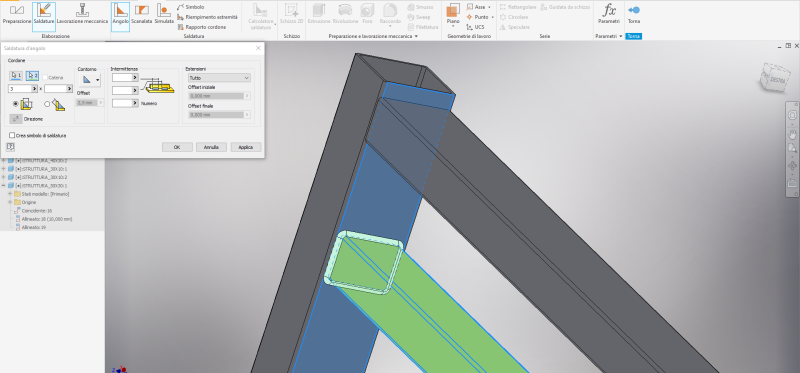The image size is (800, 373).
Task: Click the Torna return icon
Action: (634, 10)
